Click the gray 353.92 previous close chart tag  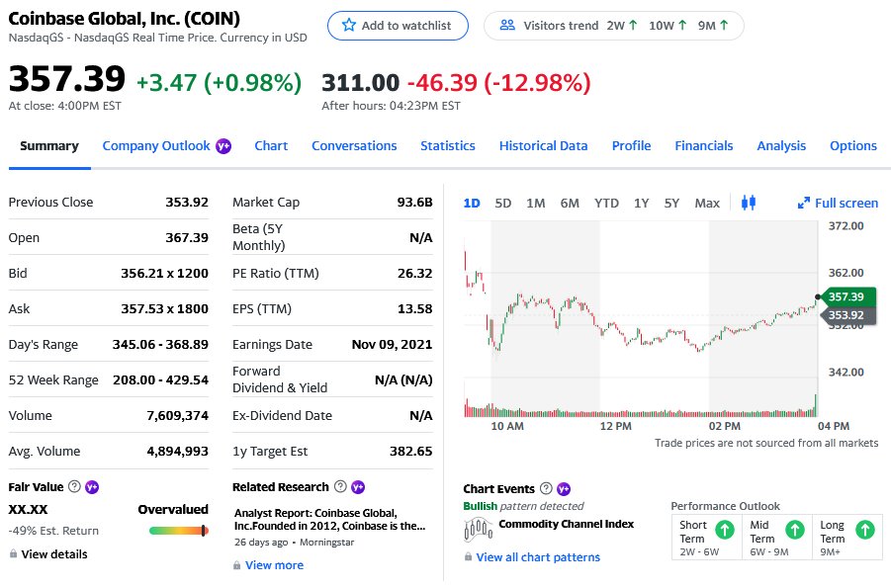(847, 315)
